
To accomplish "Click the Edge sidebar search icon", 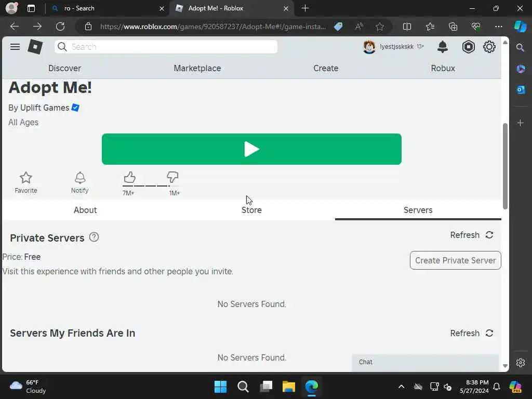I will (520, 47).
